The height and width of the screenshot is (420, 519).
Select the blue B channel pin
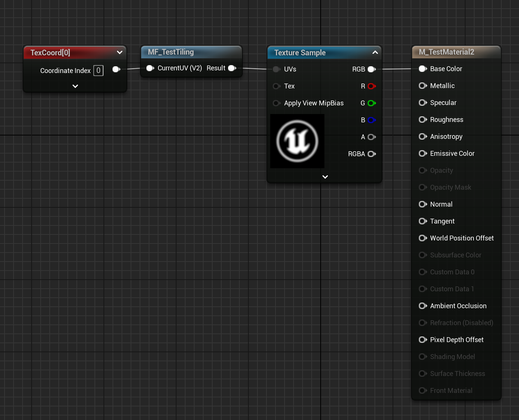click(373, 120)
